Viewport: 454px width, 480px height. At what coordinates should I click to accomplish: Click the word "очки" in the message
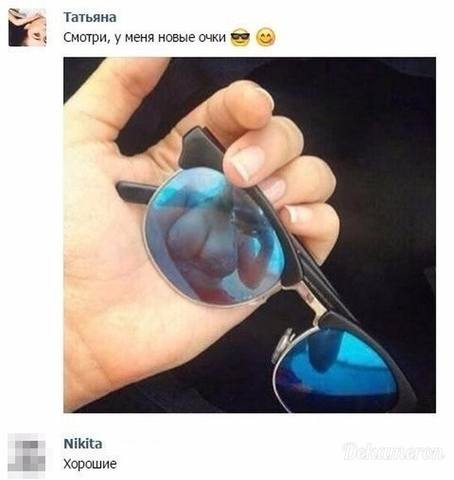point(212,38)
